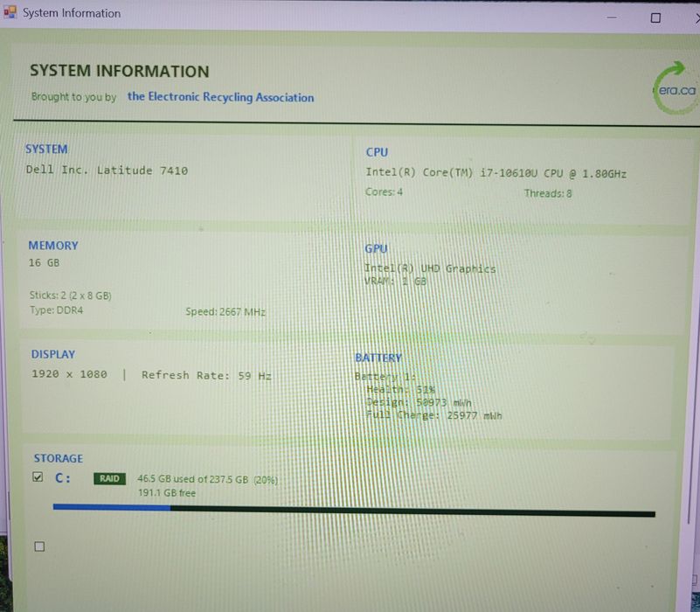Click 'Speed: 2667 MHz' text
This screenshot has height=612, width=700.
pyautogui.click(x=225, y=312)
